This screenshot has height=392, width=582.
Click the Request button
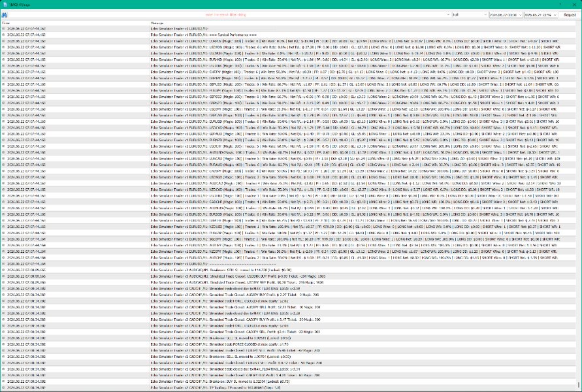[570, 15]
